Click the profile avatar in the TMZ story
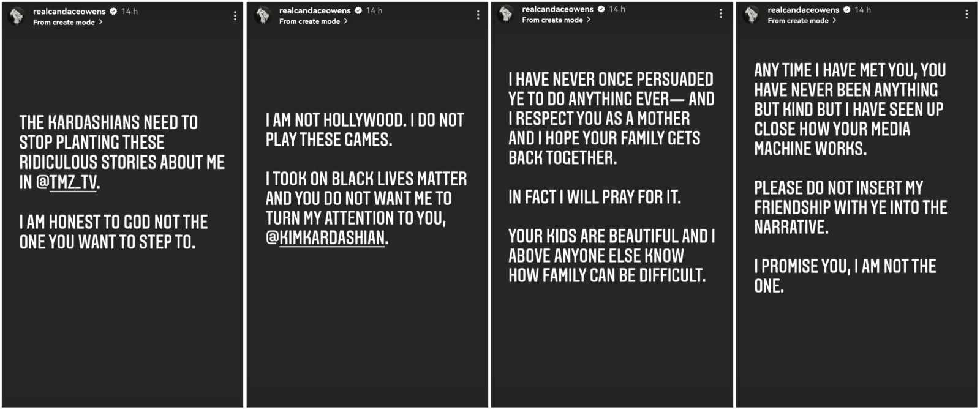The width and height of the screenshot is (980, 410). click(17, 16)
